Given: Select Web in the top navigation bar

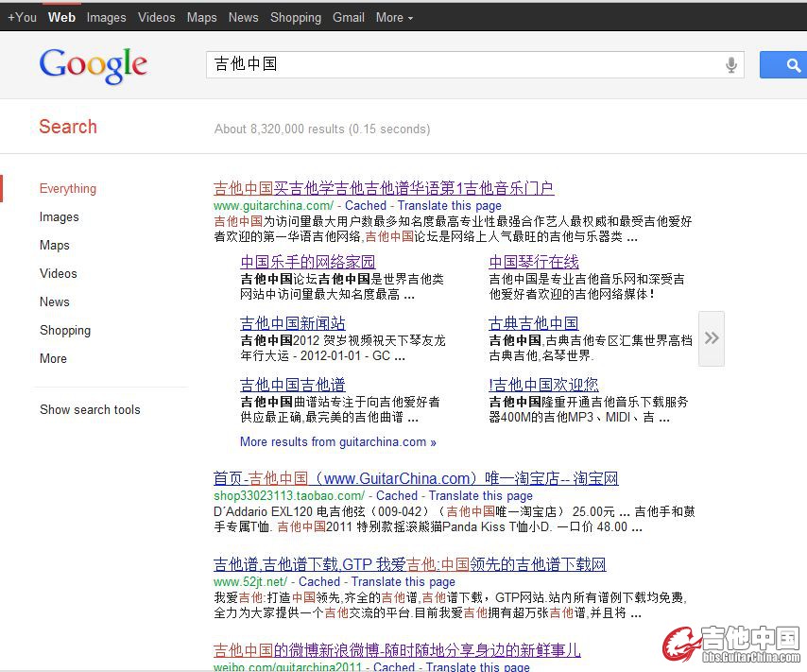Looking at the screenshot, I should [x=61, y=18].
